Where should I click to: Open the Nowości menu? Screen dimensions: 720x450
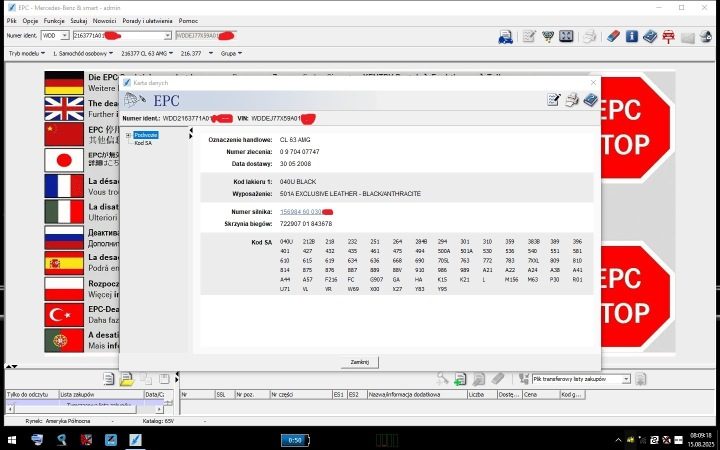point(104,21)
